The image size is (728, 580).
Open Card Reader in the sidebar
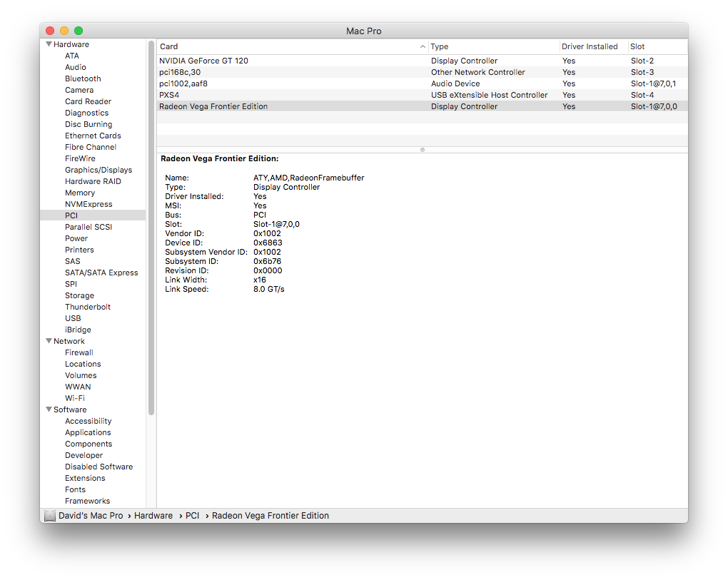(88, 101)
